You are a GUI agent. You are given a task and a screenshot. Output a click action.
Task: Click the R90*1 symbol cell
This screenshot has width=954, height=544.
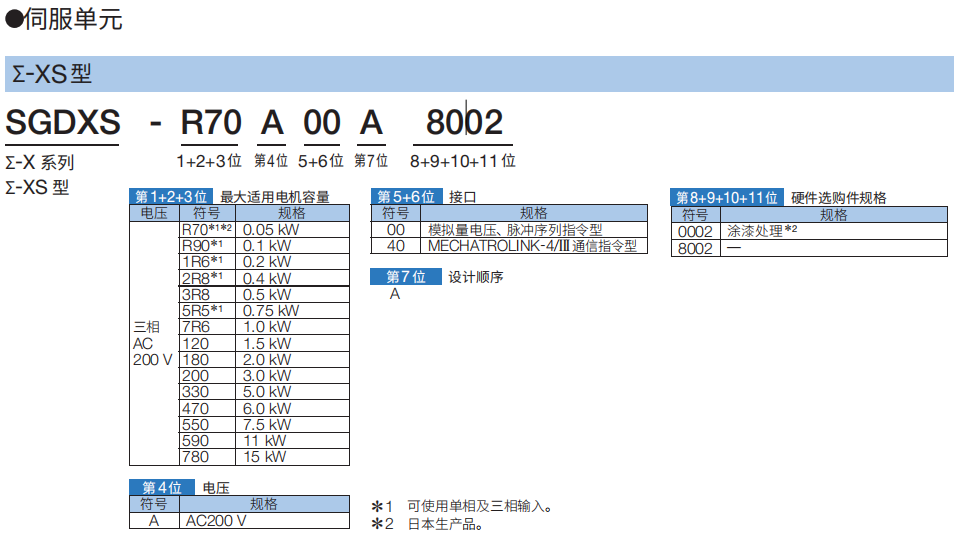[x=207, y=246]
